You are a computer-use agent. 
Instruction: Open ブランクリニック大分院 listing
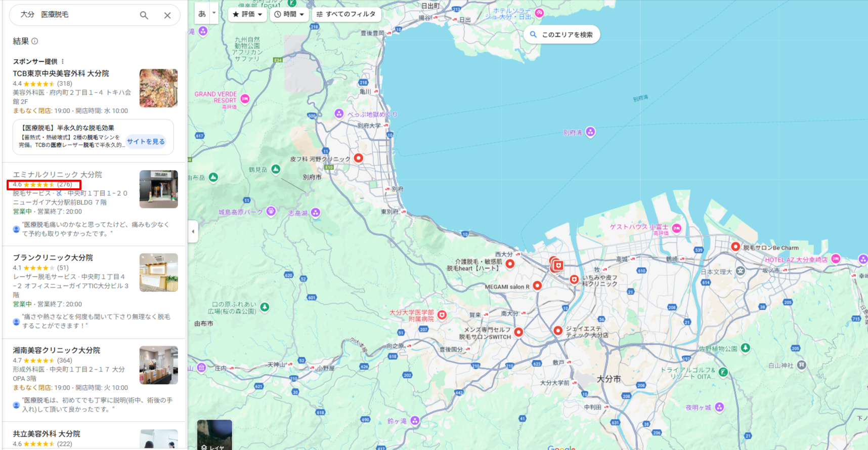(53, 258)
